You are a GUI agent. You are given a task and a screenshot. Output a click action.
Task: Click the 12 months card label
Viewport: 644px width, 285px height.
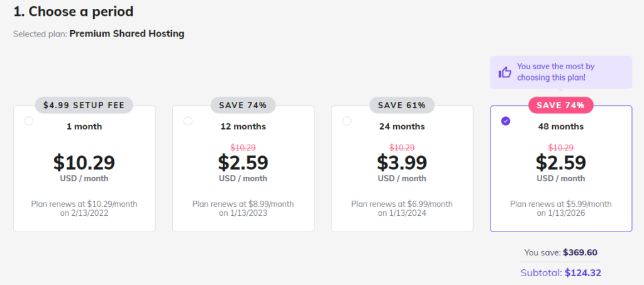click(243, 126)
